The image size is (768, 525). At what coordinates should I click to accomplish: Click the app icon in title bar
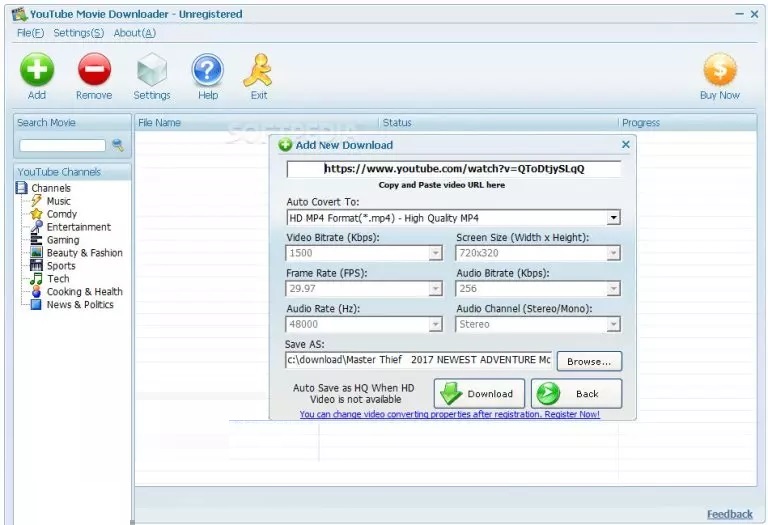pos(20,14)
